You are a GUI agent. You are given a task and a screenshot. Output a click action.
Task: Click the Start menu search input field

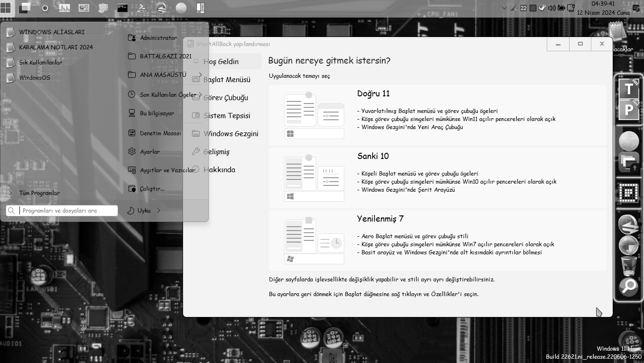(62, 210)
